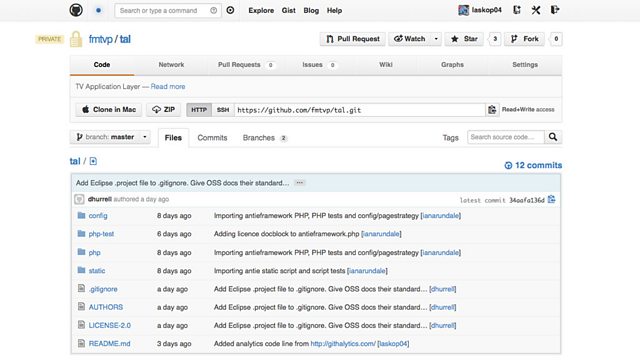The height and width of the screenshot is (360, 640).
Task: Click the fork count 0
Action: (x=556, y=39)
